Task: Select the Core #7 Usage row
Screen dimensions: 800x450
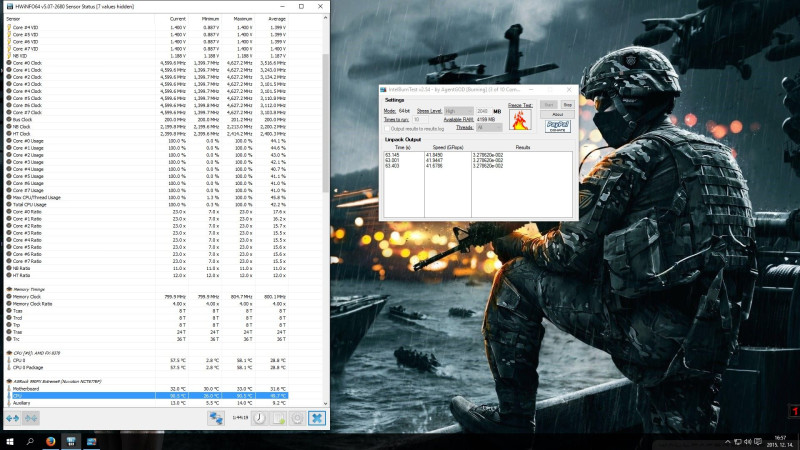Action: point(146,190)
